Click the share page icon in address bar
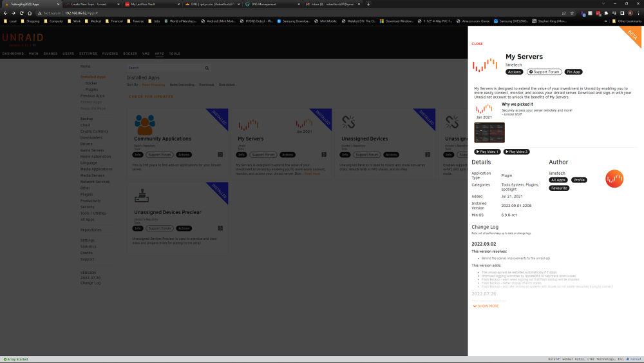Viewport: 644px width, 363px height. click(564, 13)
